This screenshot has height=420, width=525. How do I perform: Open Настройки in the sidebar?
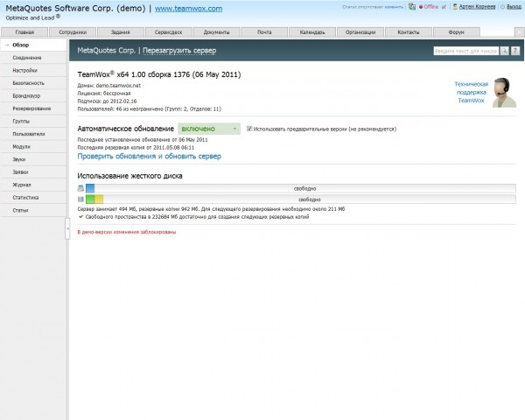tap(33, 70)
